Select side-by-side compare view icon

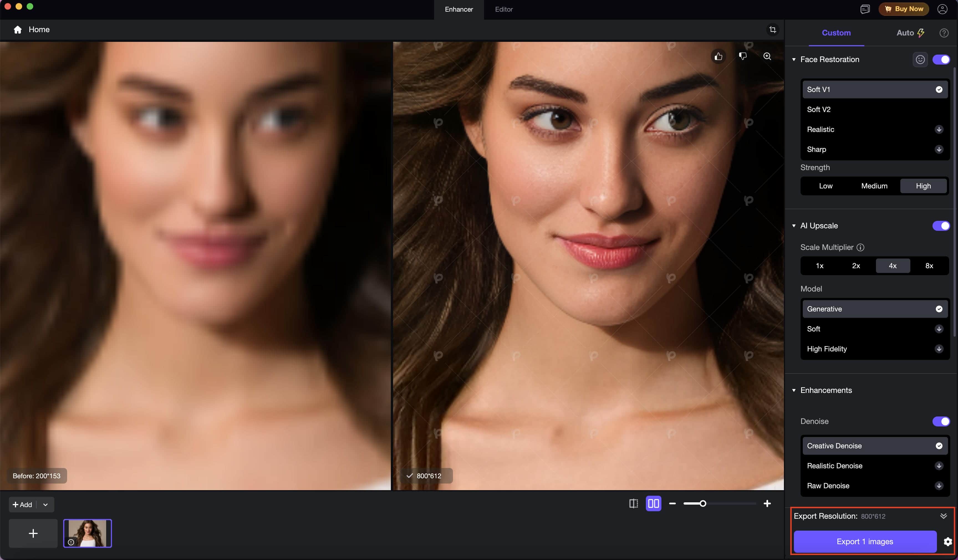point(653,503)
